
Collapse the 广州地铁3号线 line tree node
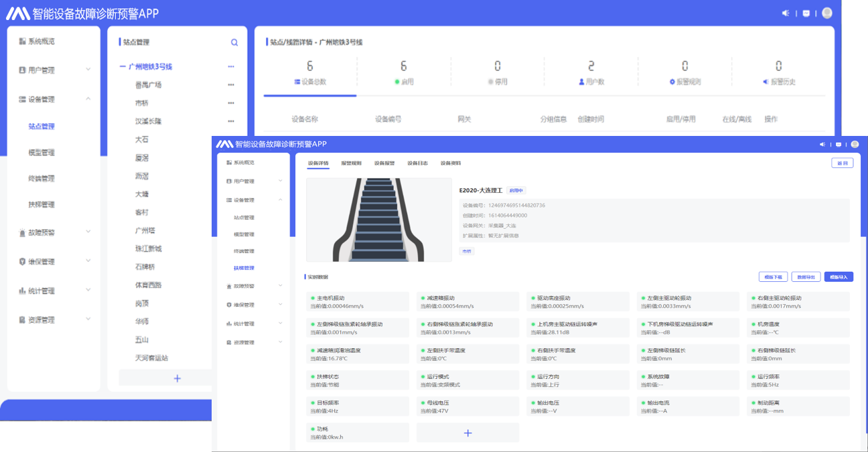pos(123,67)
